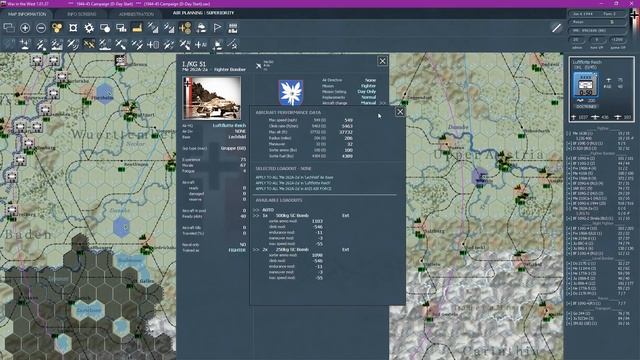The width and height of the screenshot is (640, 360).
Task: Click the first dimmed icon in second toolbar row
Action: tap(9, 44)
